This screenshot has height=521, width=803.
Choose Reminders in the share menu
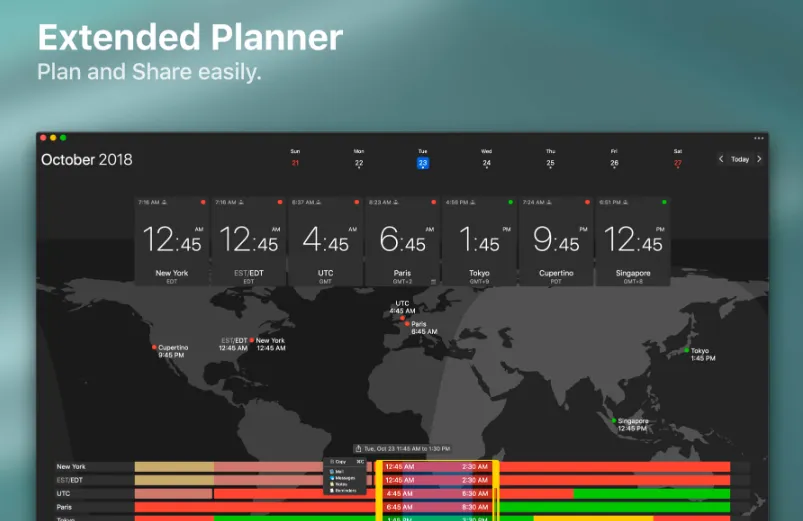click(x=345, y=491)
